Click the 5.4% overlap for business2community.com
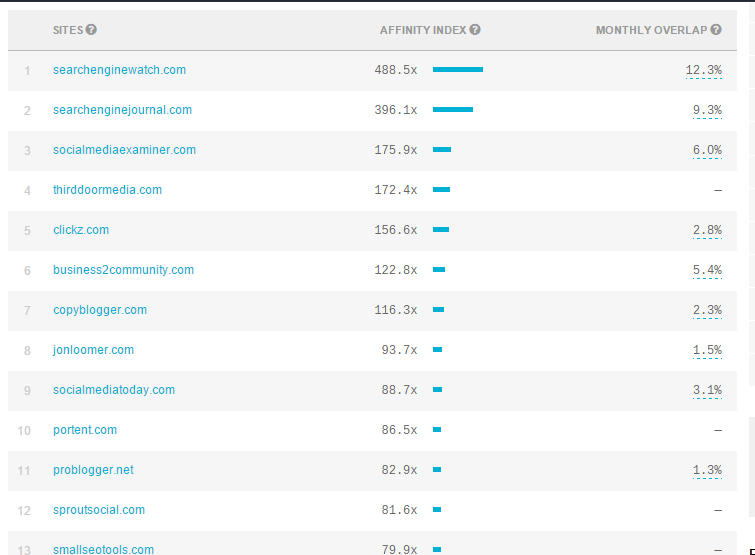755x555 pixels. coord(707,270)
